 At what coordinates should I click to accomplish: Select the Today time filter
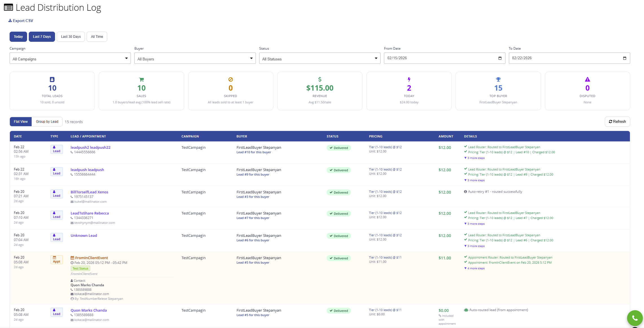(18, 36)
